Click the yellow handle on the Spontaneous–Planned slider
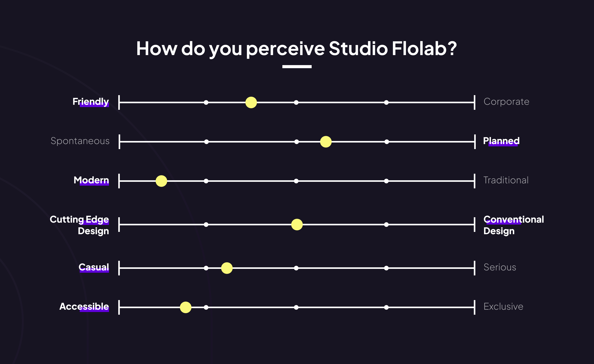This screenshot has width=594, height=364. coord(326,142)
